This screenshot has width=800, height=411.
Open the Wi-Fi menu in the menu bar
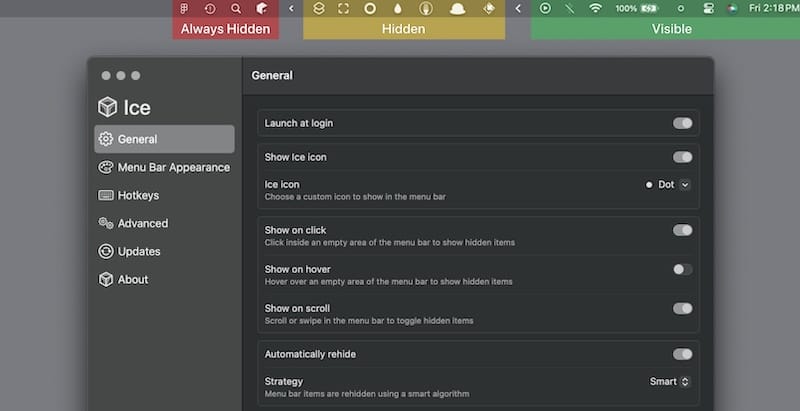pos(595,8)
